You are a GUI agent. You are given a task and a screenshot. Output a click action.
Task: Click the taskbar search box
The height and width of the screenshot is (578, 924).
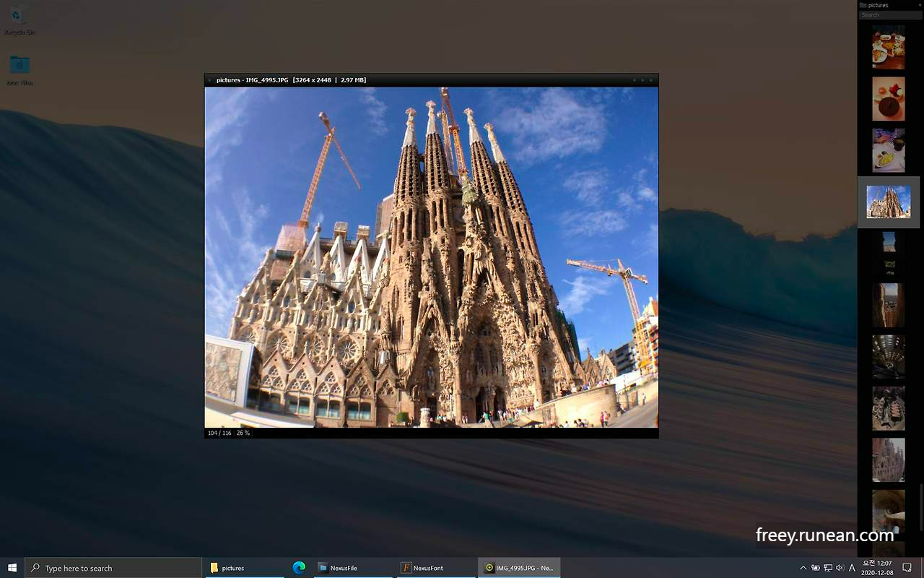point(113,568)
